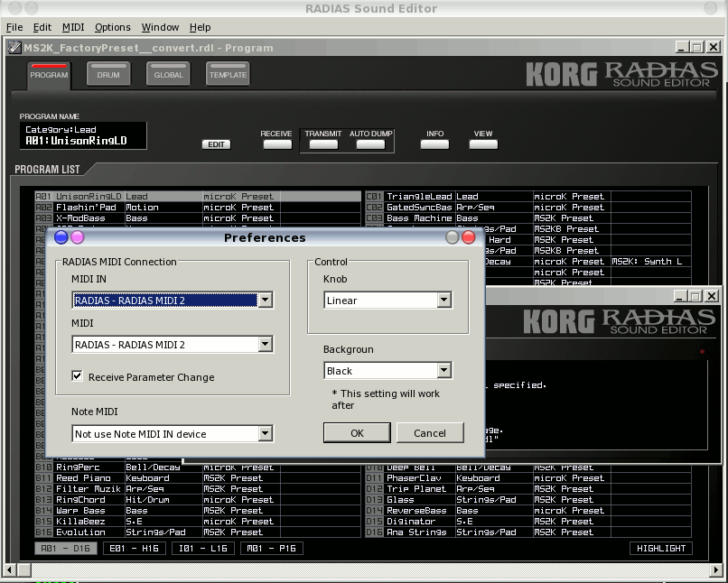Screen dimensions: 728x583
Task: Select program D11 PhaserClav in the list
Action: click(528, 478)
